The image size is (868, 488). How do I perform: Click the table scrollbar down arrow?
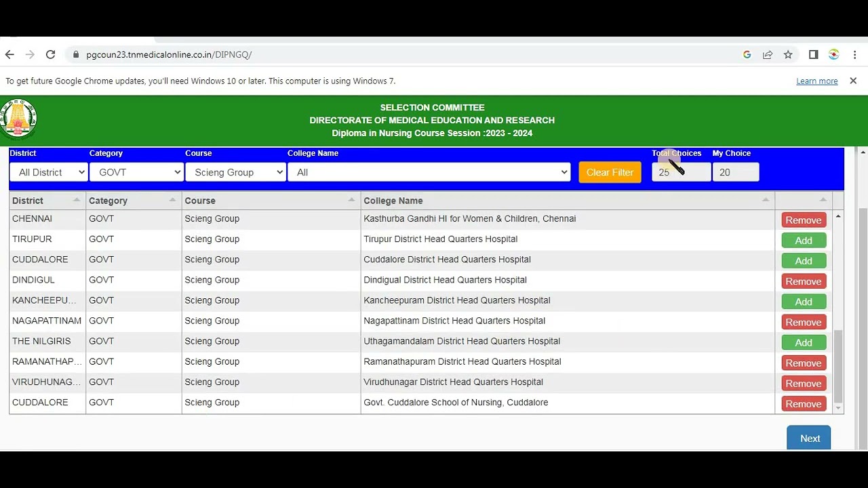click(838, 408)
